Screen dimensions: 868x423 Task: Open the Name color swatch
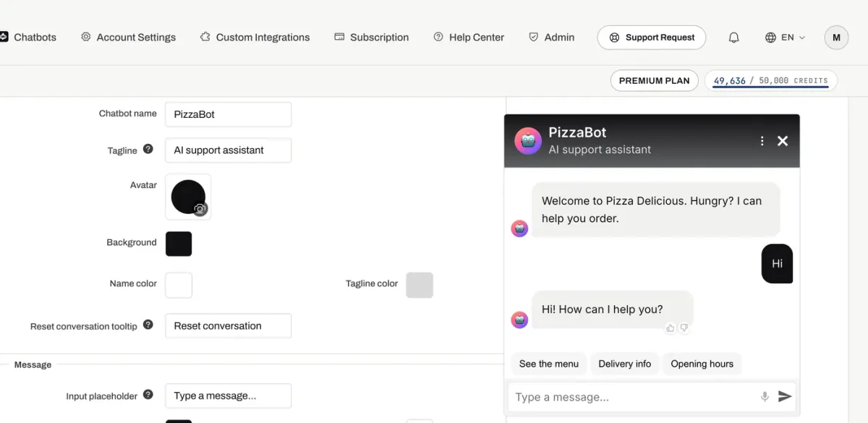coord(179,285)
